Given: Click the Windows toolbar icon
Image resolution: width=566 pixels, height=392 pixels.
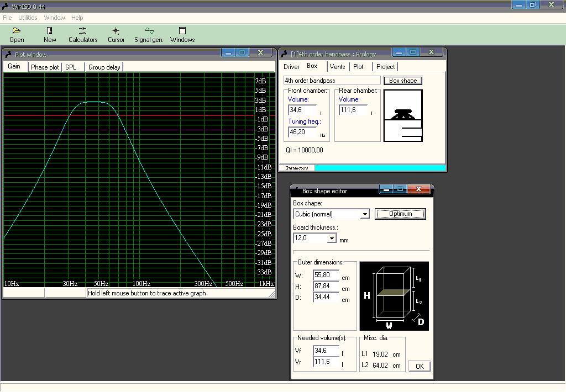Looking at the screenshot, I should tap(182, 31).
